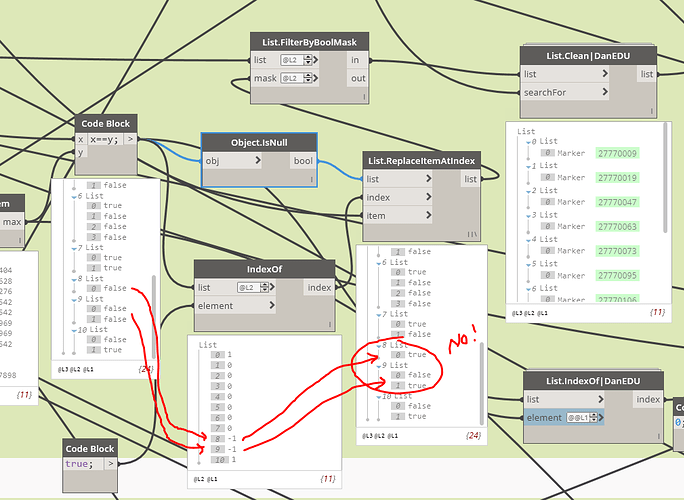Open chevron on the searchFor input port
The image size is (684, 500).
click(605, 92)
